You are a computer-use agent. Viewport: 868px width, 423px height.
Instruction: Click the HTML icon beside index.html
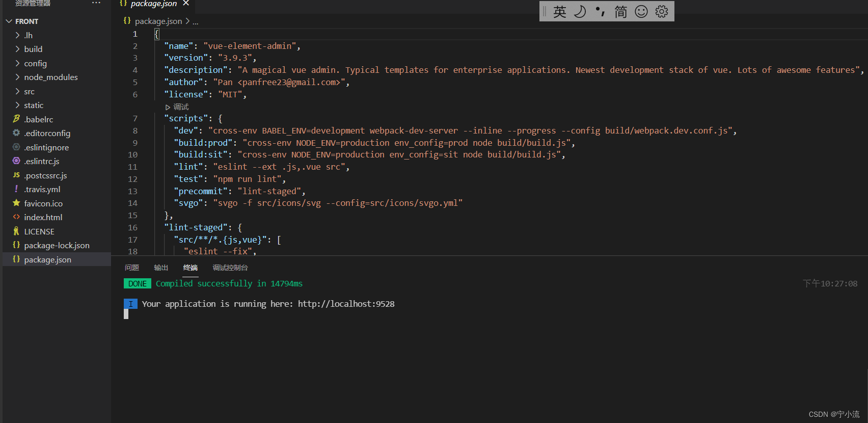click(x=16, y=217)
